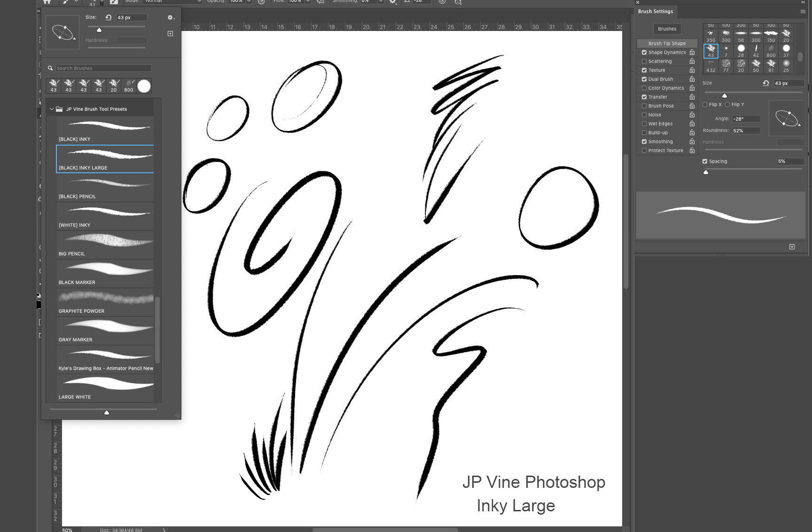Open the brush picker gear menu

(171, 17)
